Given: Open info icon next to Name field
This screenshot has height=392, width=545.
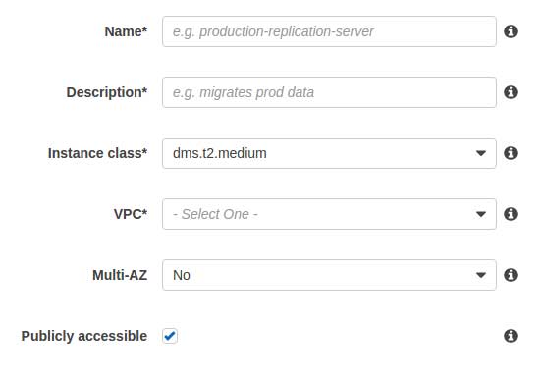Looking at the screenshot, I should (x=511, y=31).
